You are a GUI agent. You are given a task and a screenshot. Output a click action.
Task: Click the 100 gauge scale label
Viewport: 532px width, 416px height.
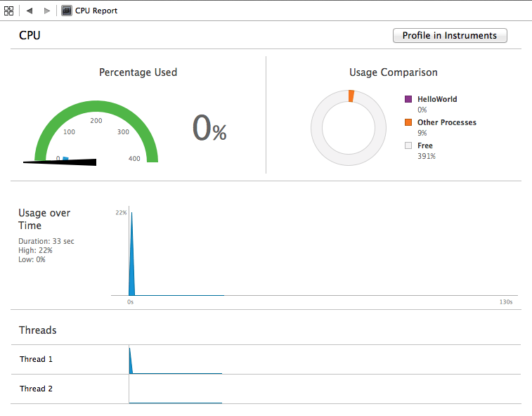pyautogui.click(x=69, y=131)
